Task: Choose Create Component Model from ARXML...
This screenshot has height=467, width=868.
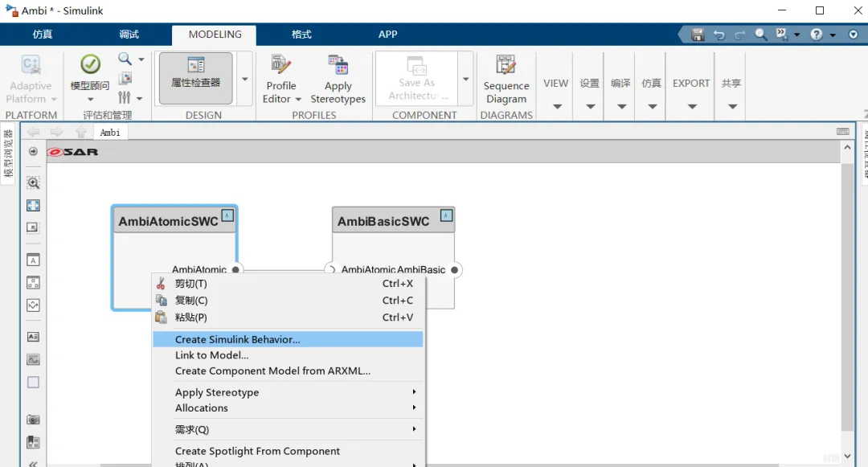Action: pos(288,371)
